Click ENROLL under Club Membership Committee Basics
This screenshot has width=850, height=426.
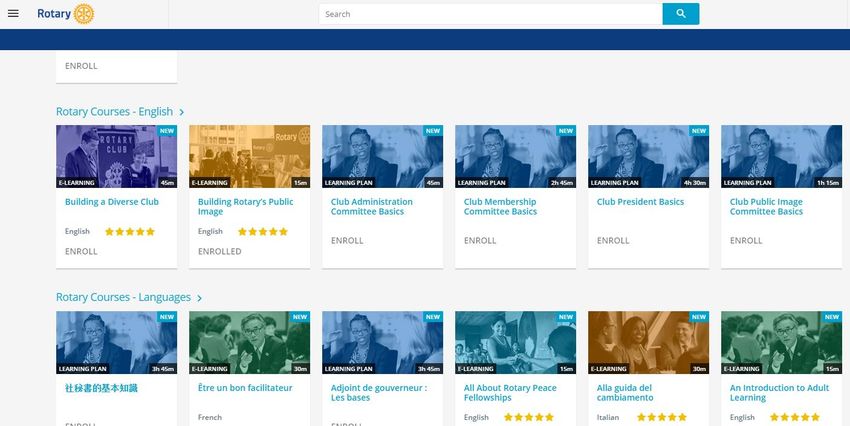480,241
